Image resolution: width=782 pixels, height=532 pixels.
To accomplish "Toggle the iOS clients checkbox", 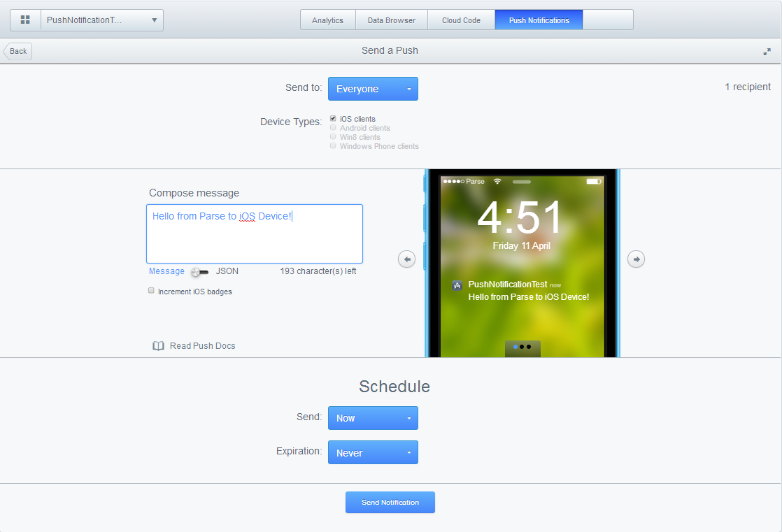I will click(x=333, y=119).
